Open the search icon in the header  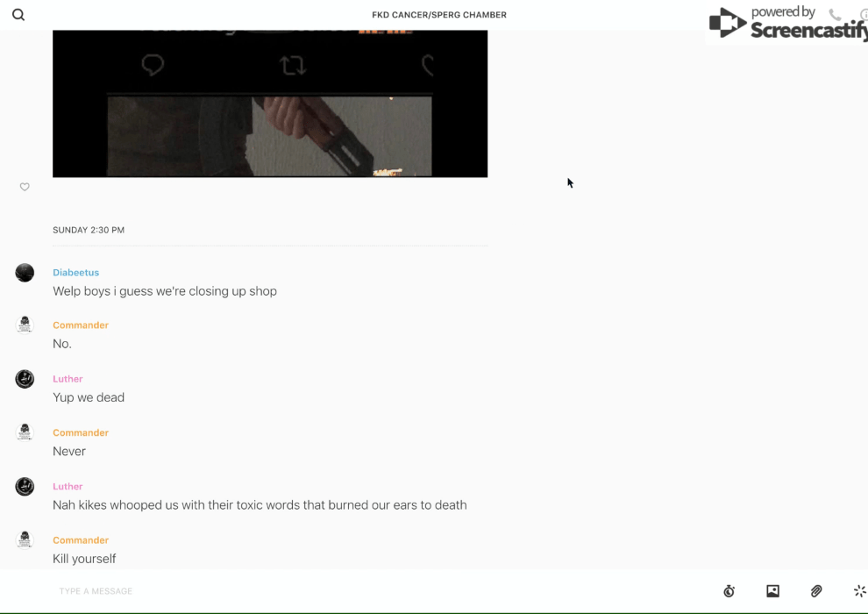pos(18,15)
